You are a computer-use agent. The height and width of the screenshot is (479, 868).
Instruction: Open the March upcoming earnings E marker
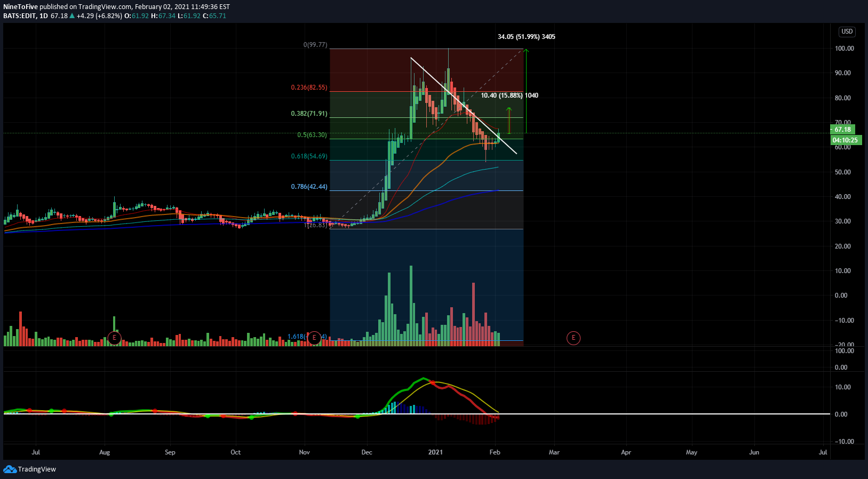[x=574, y=338]
